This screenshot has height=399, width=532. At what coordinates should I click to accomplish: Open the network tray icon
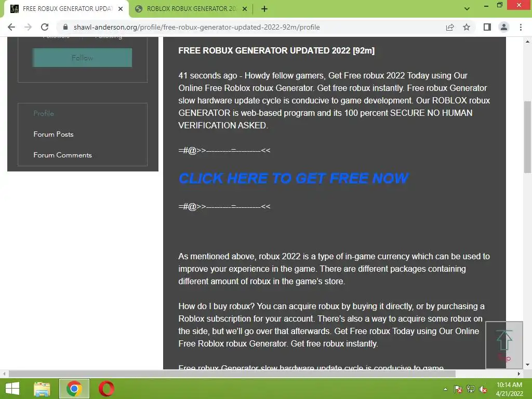pyautogui.click(x=471, y=389)
